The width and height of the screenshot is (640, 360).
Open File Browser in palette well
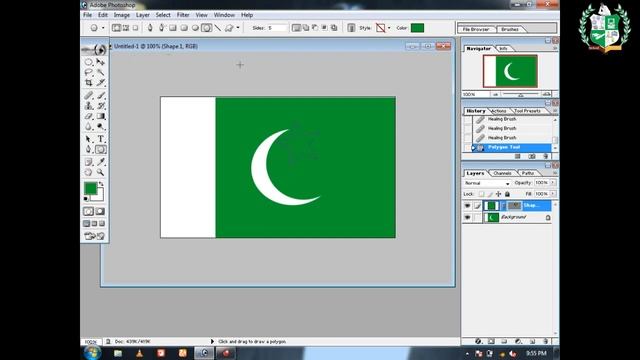tap(476, 29)
